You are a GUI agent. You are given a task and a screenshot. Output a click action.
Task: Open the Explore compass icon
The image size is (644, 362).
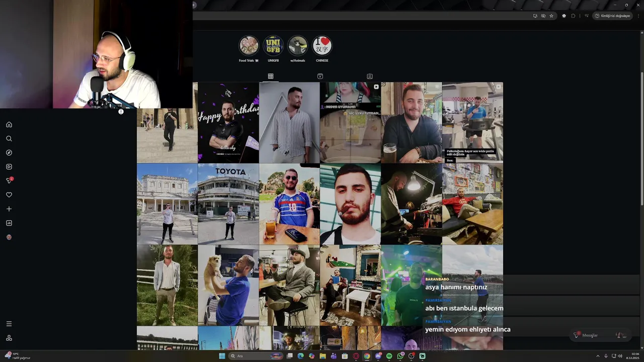click(9, 153)
